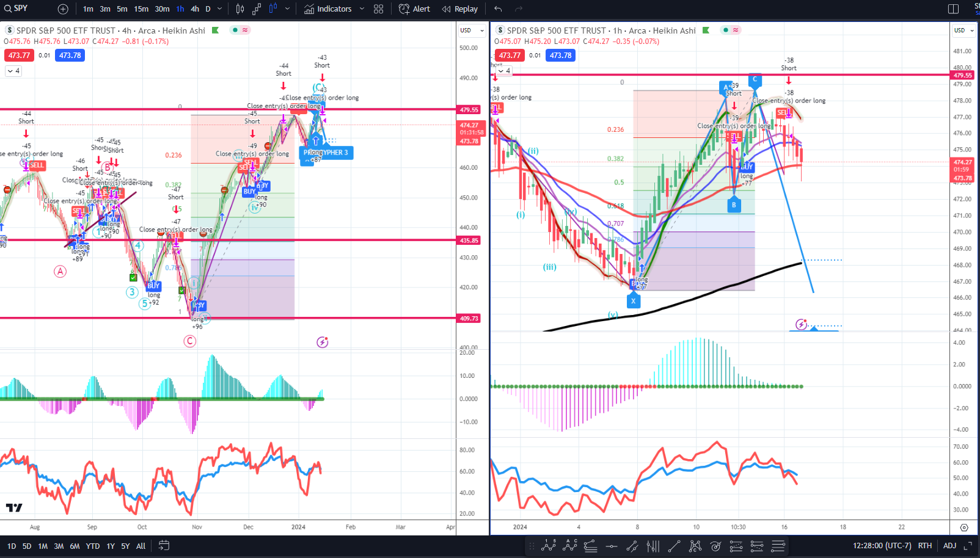Click green flag on 4h chart legend
980x558 pixels.
[215, 30]
